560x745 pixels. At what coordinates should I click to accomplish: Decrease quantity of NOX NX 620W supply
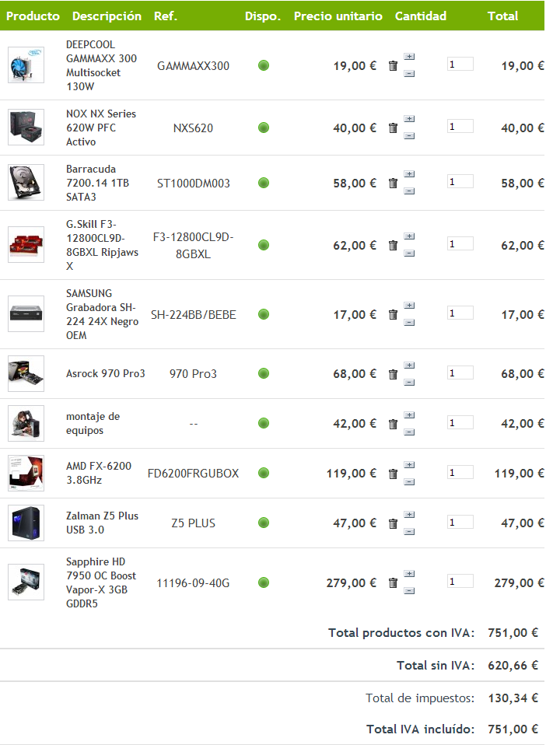409,136
